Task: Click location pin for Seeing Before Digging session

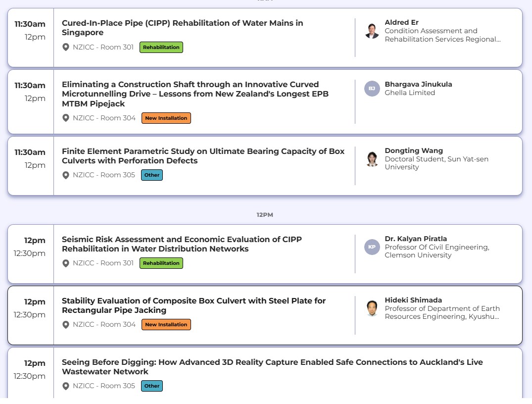Action: (66, 386)
